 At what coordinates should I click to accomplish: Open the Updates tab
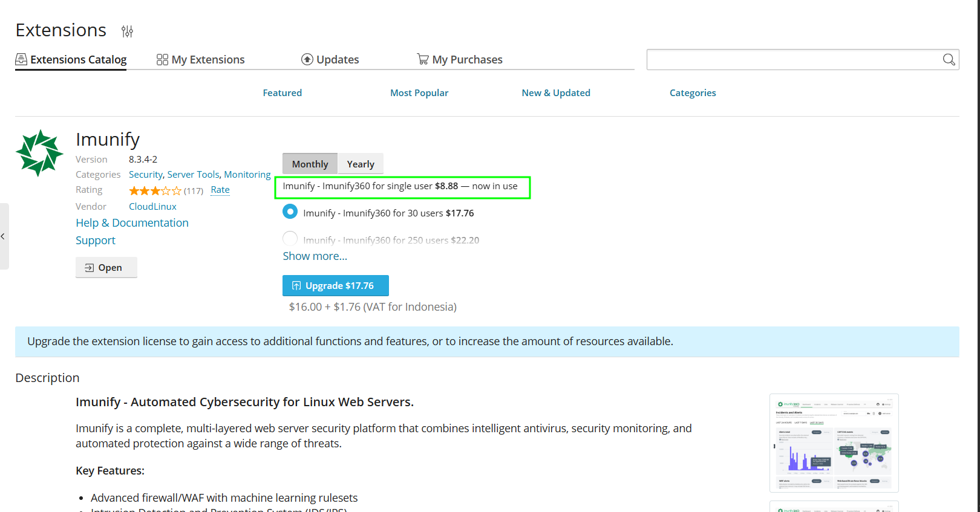tap(330, 59)
